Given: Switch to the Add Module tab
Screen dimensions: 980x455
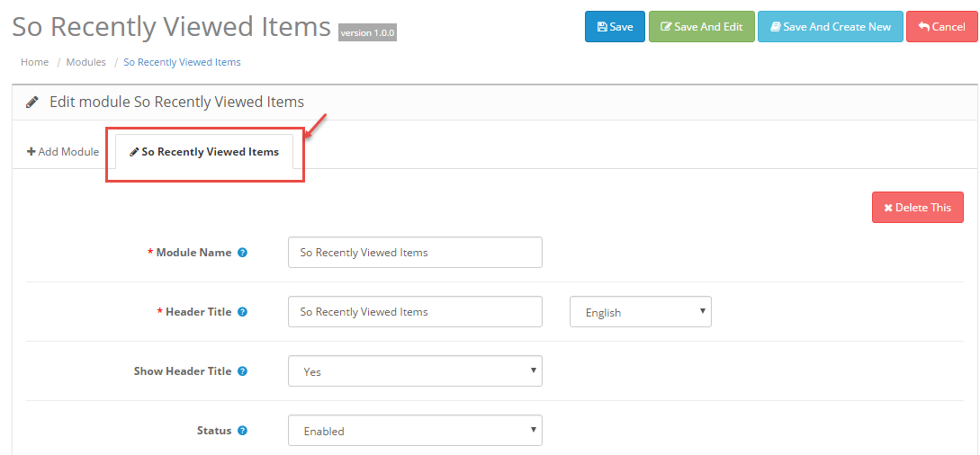Looking at the screenshot, I should click(x=63, y=152).
